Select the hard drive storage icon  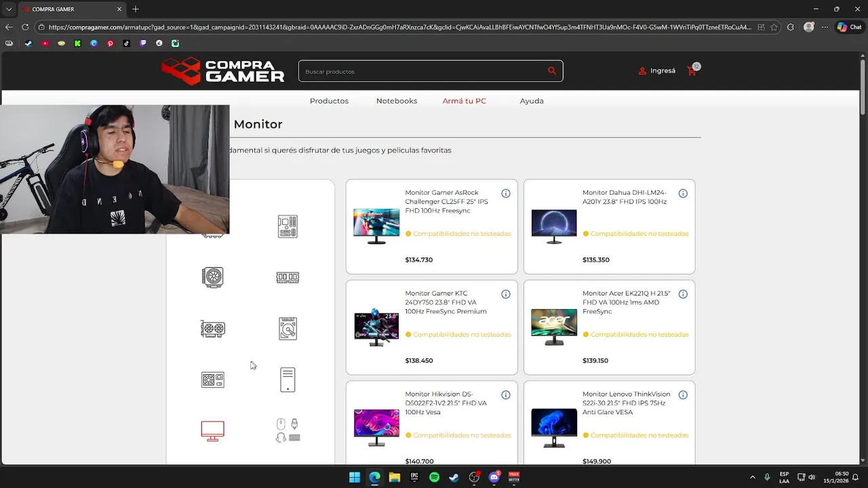coord(288,329)
